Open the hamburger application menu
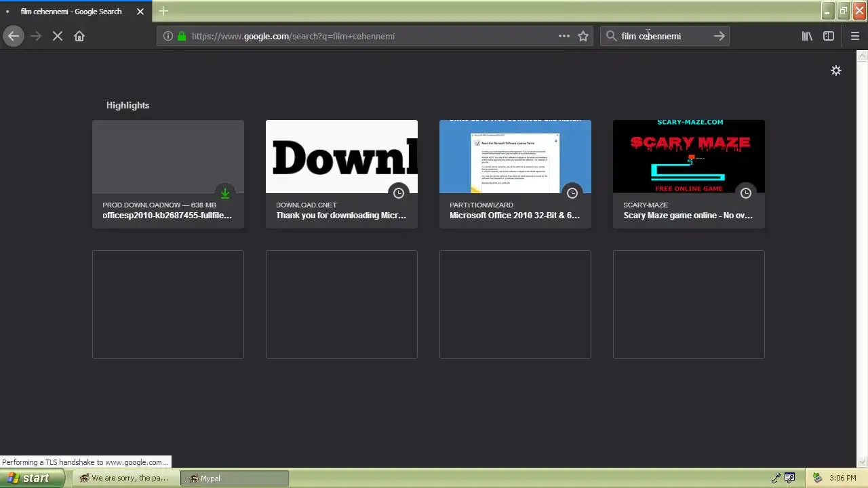868x488 pixels. tap(855, 36)
